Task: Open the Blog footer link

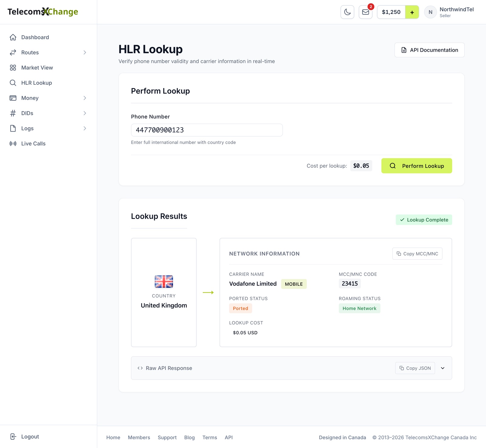Action: tap(190, 437)
